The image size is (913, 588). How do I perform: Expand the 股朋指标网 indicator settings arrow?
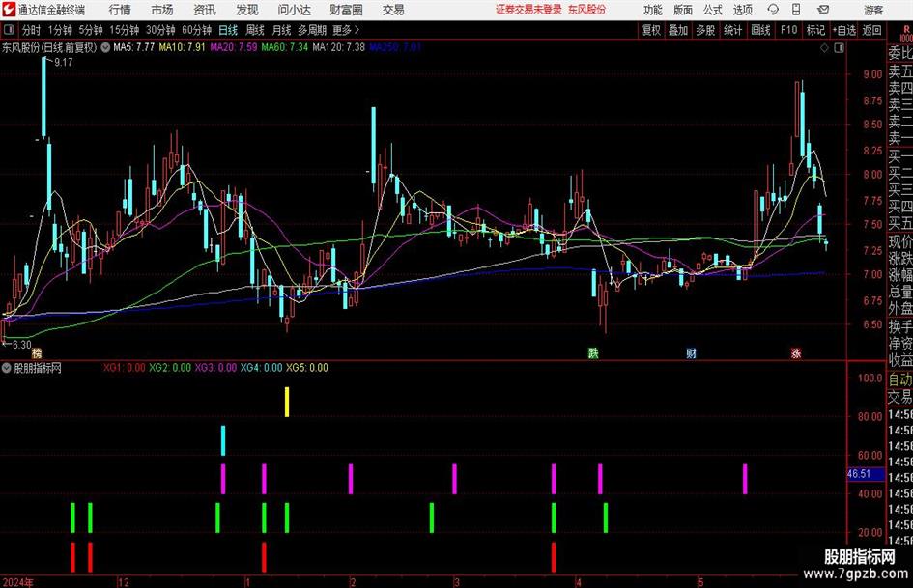pyautogui.click(x=7, y=368)
